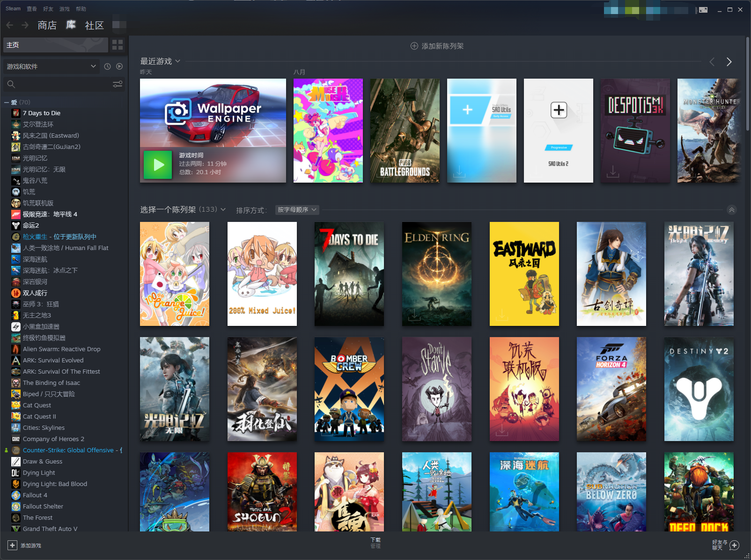Click the 主页 home button

point(55,45)
